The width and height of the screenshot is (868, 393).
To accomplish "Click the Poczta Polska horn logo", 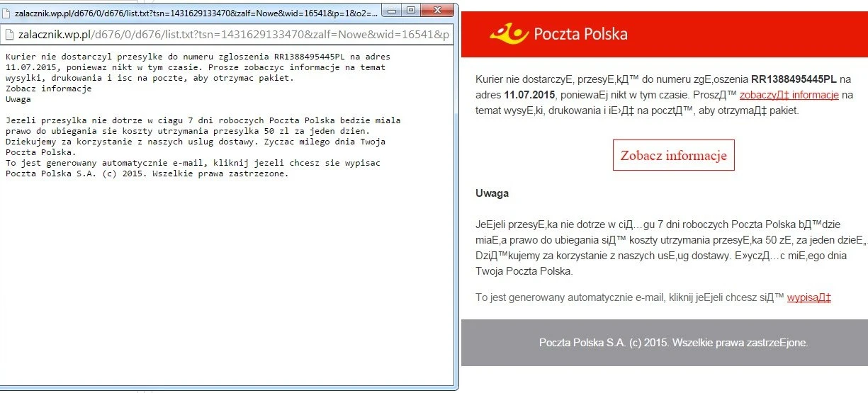I will tap(509, 33).
